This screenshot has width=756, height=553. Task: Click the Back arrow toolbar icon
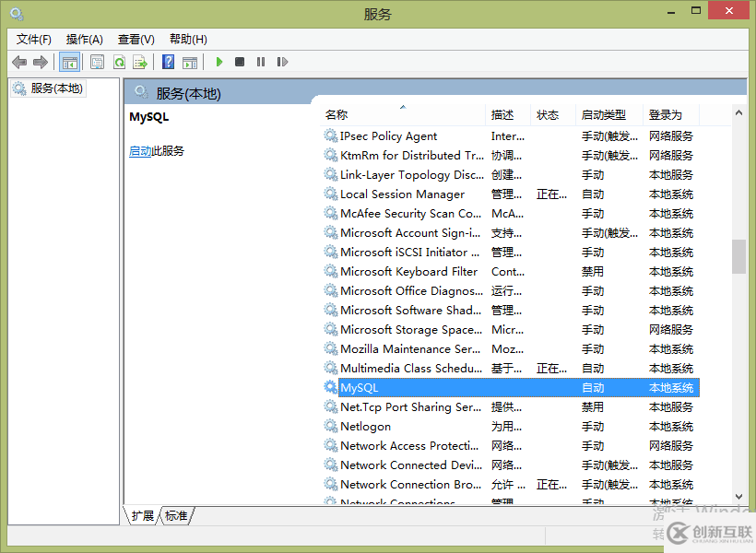19,62
